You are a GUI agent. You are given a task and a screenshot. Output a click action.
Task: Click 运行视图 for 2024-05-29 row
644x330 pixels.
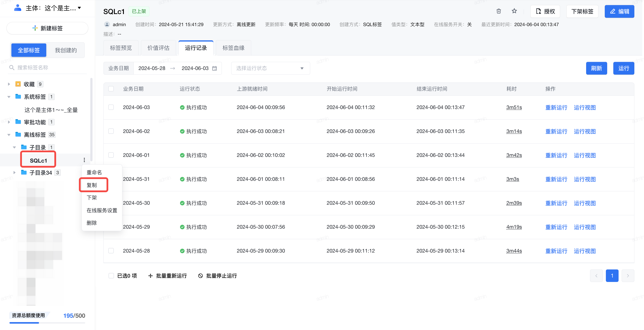click(x=585, y=227)
